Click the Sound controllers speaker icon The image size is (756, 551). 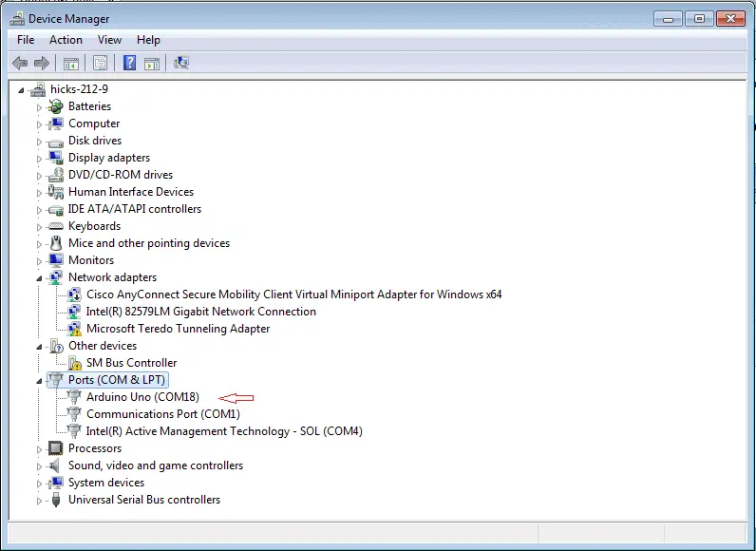[x=55, y=465]
